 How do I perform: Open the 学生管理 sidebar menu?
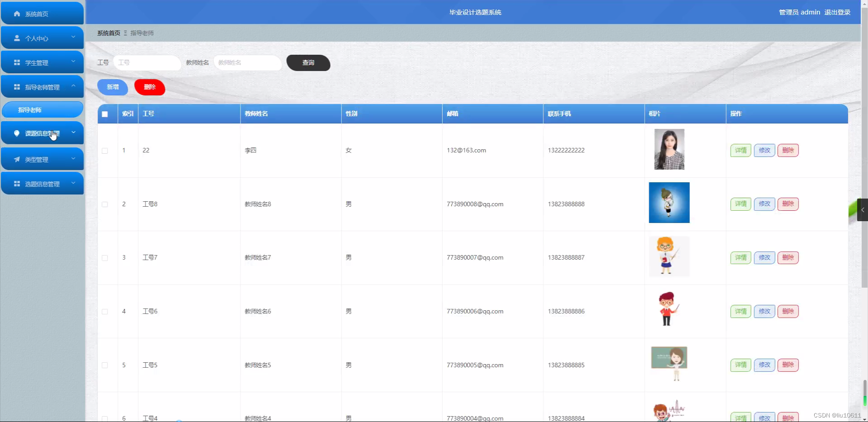coord(42,62)
